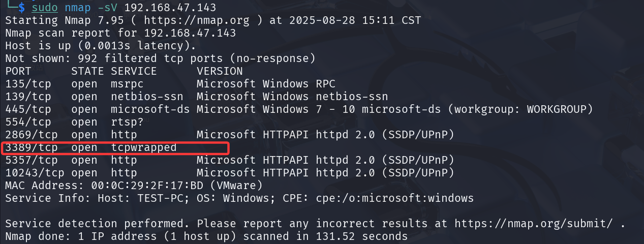Click the rtsp? service text
644x244 pixels.
coord(127,122)
